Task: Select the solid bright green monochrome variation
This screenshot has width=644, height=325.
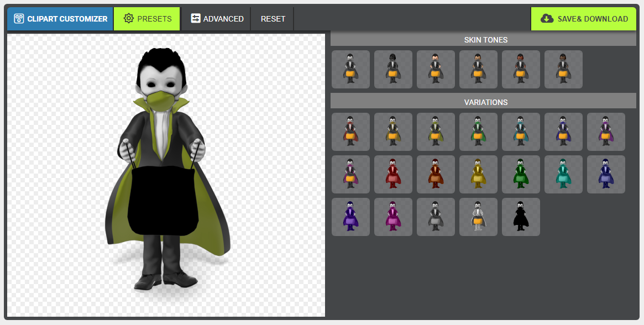Action: 521,175
